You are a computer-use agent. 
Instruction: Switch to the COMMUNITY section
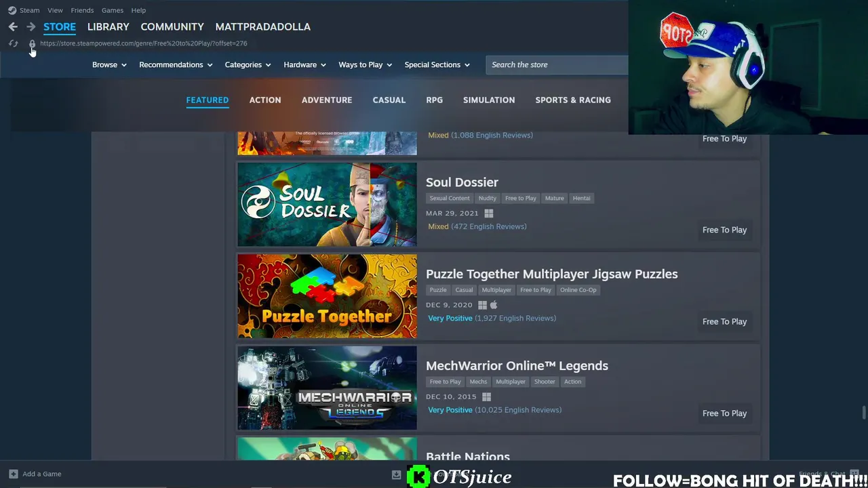tap(172, 26)
